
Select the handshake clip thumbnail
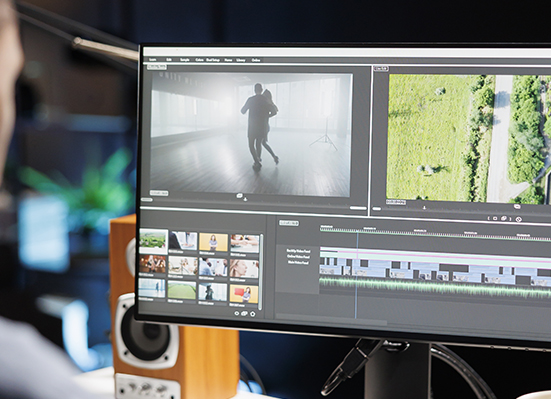245,243
